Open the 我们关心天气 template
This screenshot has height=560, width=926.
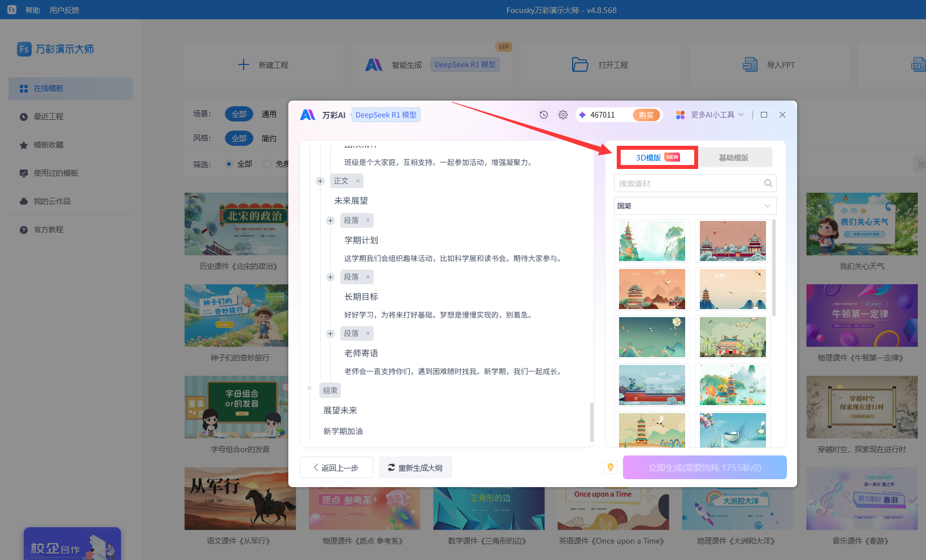tap(862, 224)
